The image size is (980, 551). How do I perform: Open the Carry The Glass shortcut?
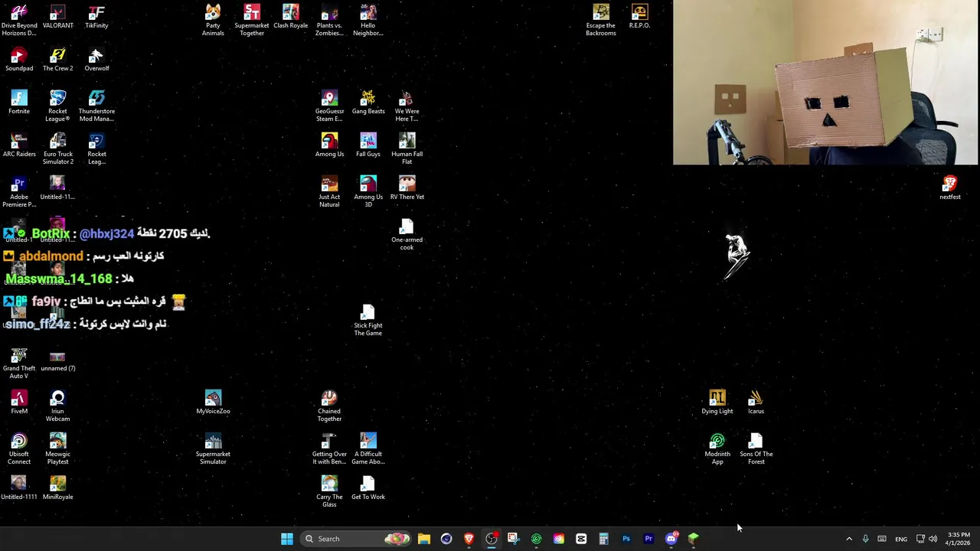pyautogui.click(x=329, y=492)
